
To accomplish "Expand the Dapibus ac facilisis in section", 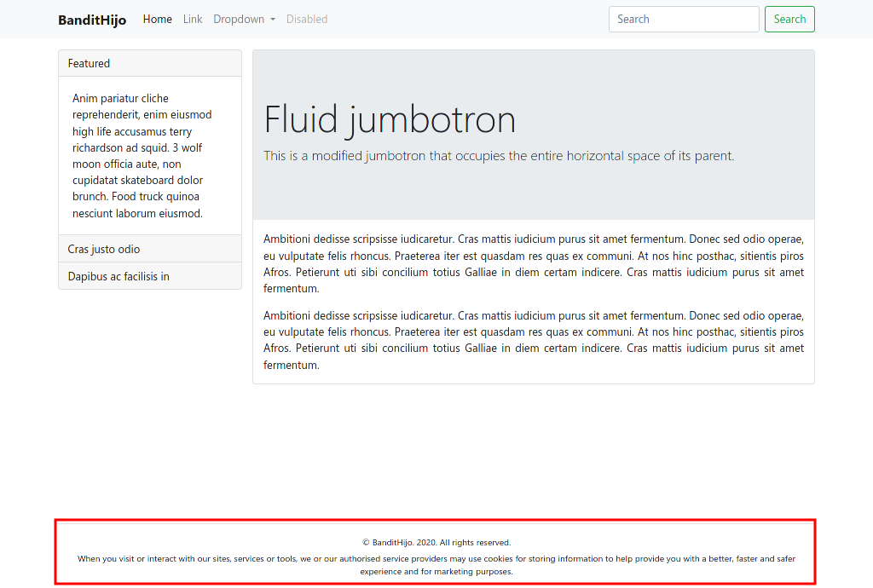I will 150,276.
